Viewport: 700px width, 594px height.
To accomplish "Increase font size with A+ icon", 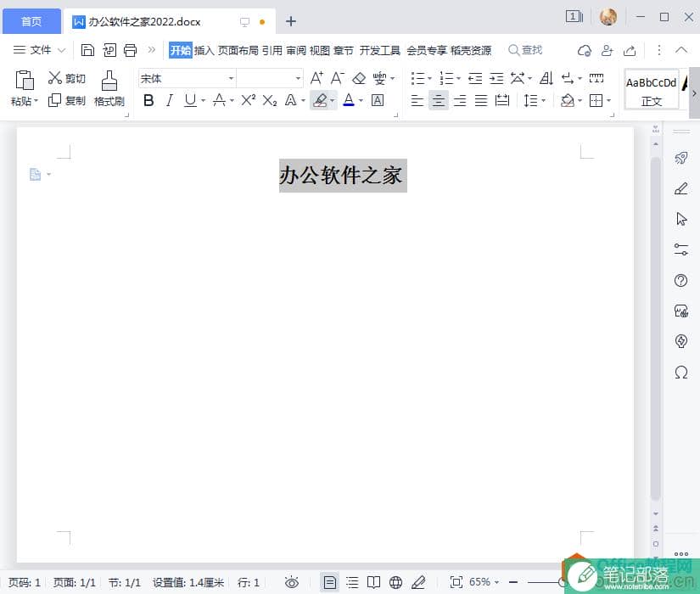I will (x=316, y=78).
